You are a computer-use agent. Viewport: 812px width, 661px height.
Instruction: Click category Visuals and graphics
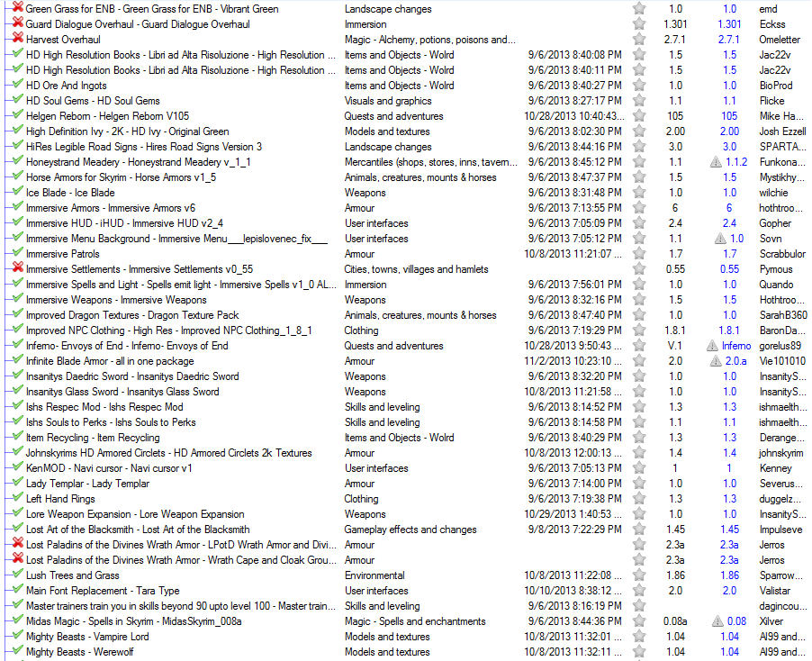pyautogui.click(x=388, y=101)
